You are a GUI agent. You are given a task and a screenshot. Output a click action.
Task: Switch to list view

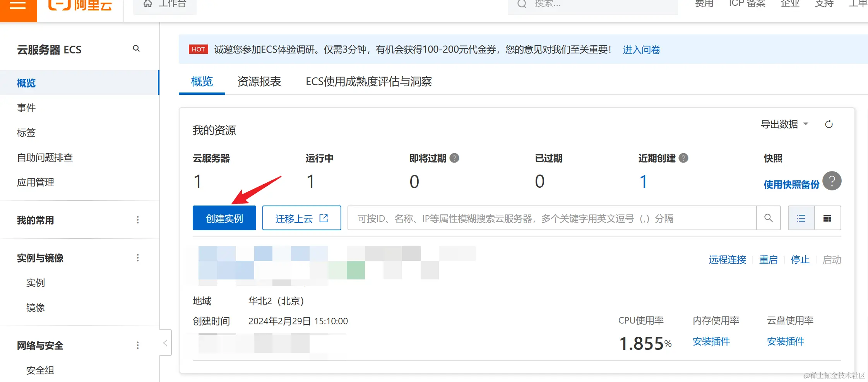(801, 218)
